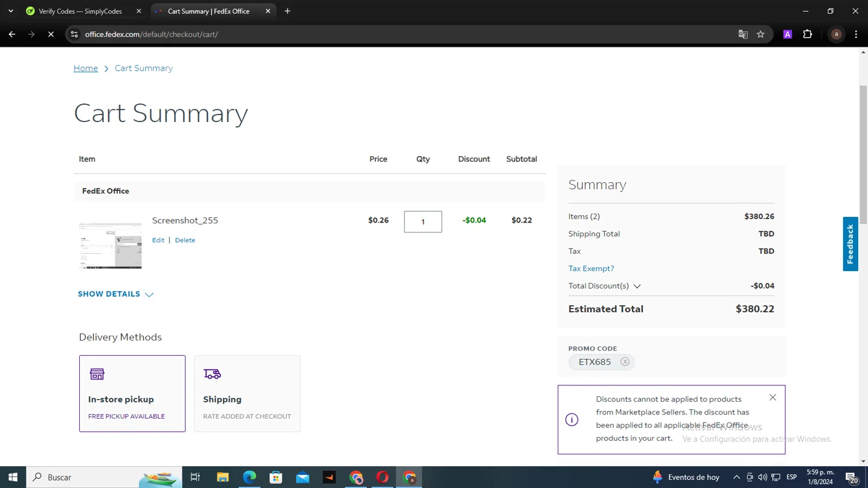Click the Estimated Total $380.22 amount

[755, 309]
